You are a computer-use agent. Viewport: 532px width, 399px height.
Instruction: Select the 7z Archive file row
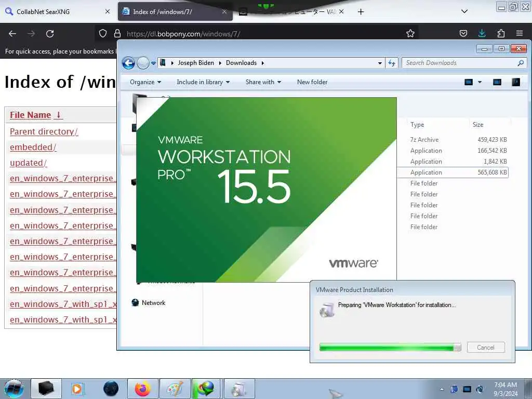pos(453,139)
